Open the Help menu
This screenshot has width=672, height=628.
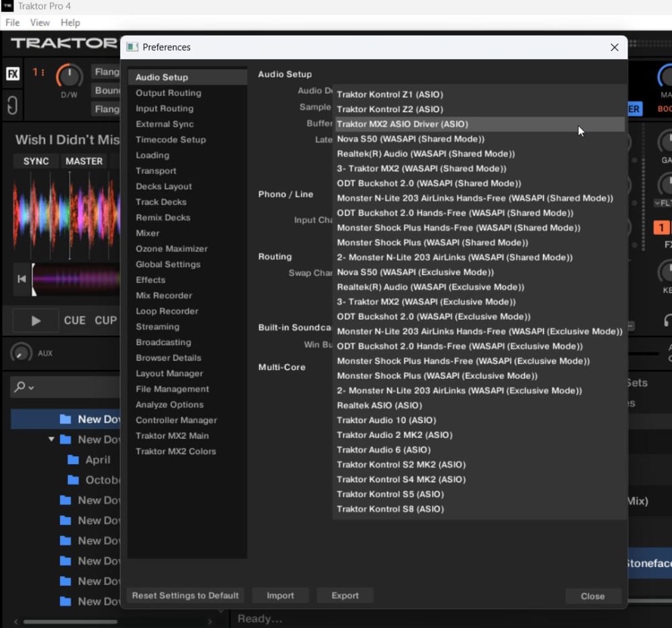click(71, 23)
